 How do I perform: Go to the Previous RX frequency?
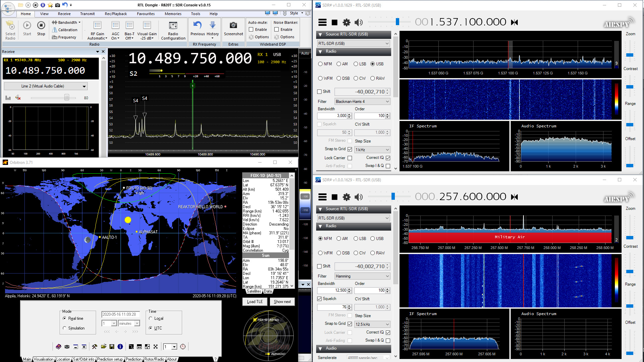click(198, 28)
